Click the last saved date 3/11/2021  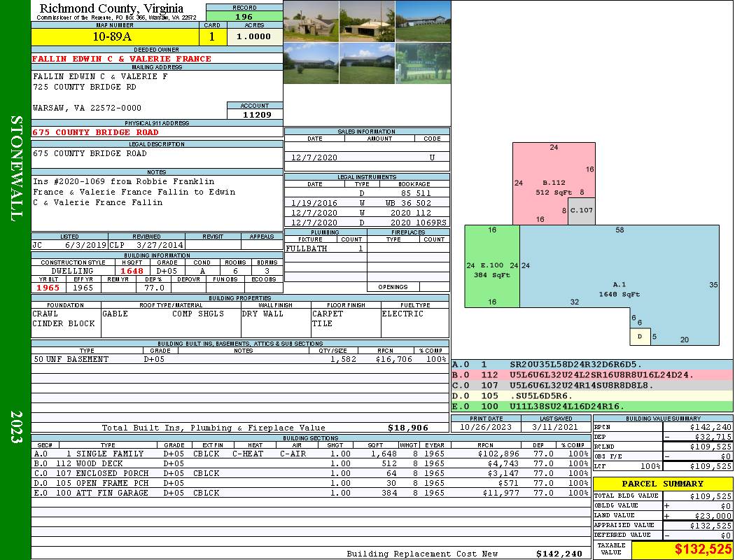556,428
